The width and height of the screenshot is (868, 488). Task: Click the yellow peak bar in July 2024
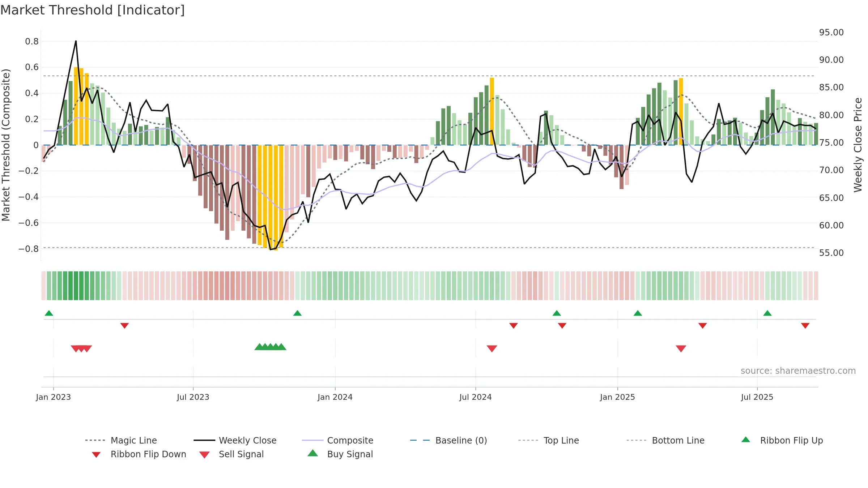click(492, 111)
